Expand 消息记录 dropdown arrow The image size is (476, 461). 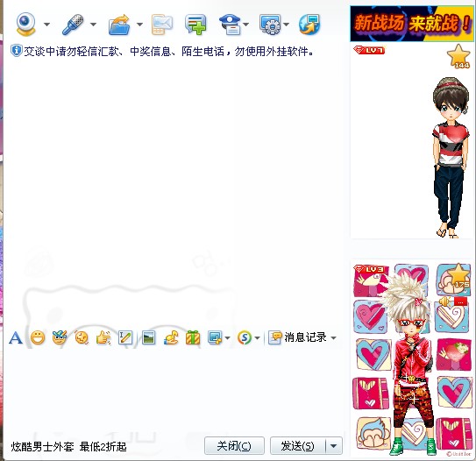pos(333,337)
